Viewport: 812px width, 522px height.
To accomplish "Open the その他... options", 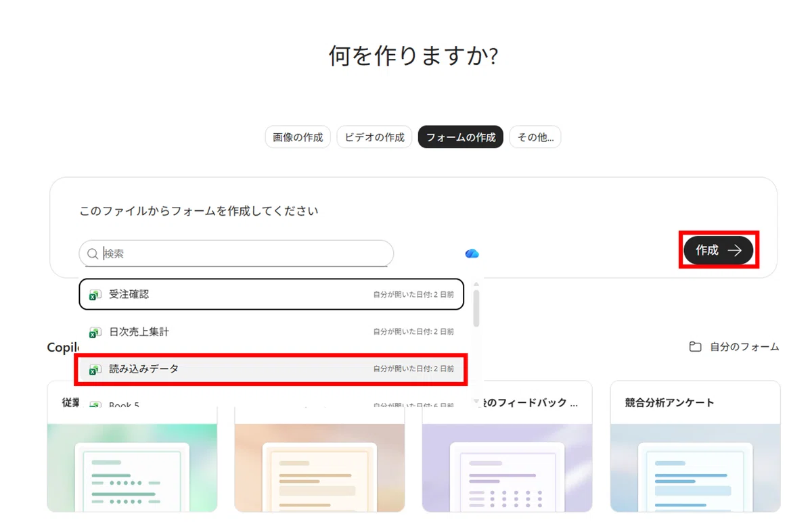I will coord(535,137).
